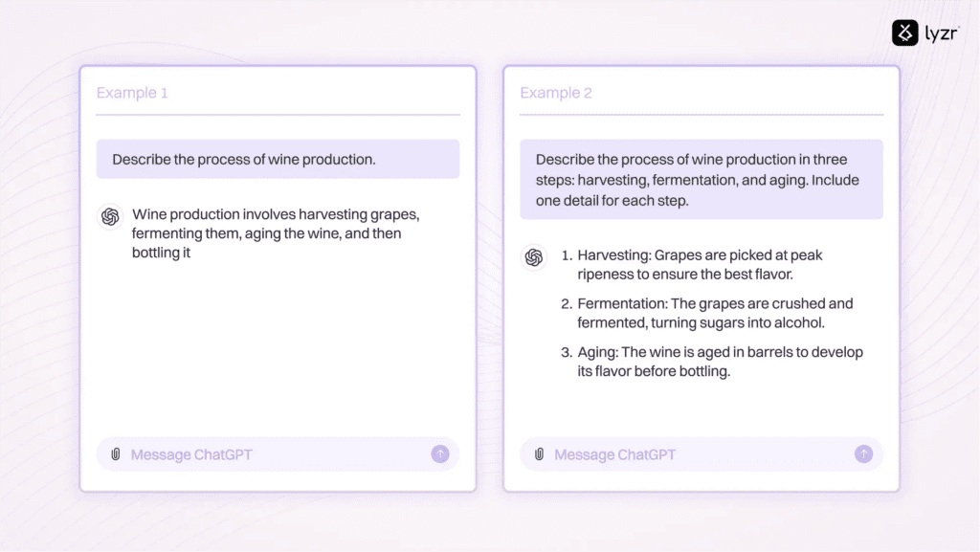Click the send arrow button in Example 1
This screenshot has height=552, width=980.
pos(440,454)
